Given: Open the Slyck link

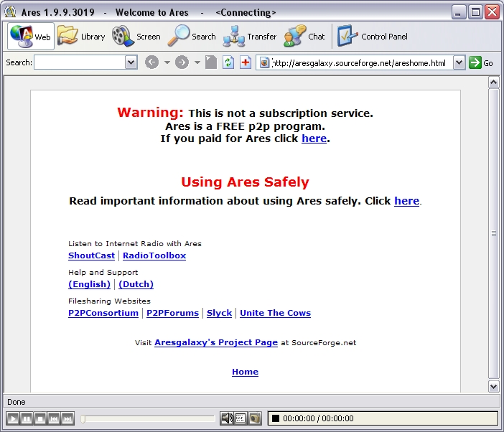Looking at the screenshot, I should pyautogui.click(x=219, y=313).
